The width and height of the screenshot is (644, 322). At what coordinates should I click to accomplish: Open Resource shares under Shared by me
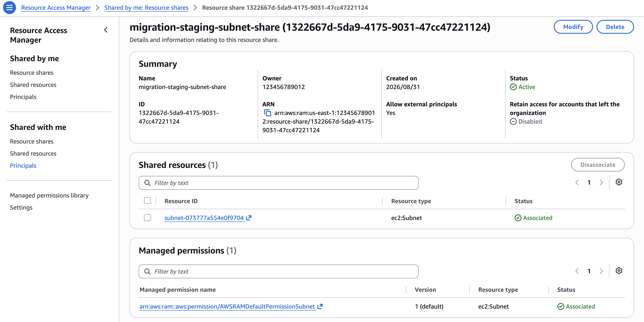click(x=32, y=73)
